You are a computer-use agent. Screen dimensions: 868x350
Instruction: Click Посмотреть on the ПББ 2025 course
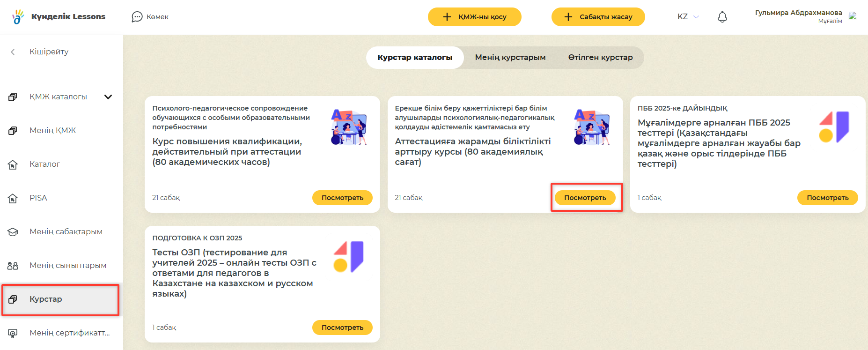(x=827, y=198)
